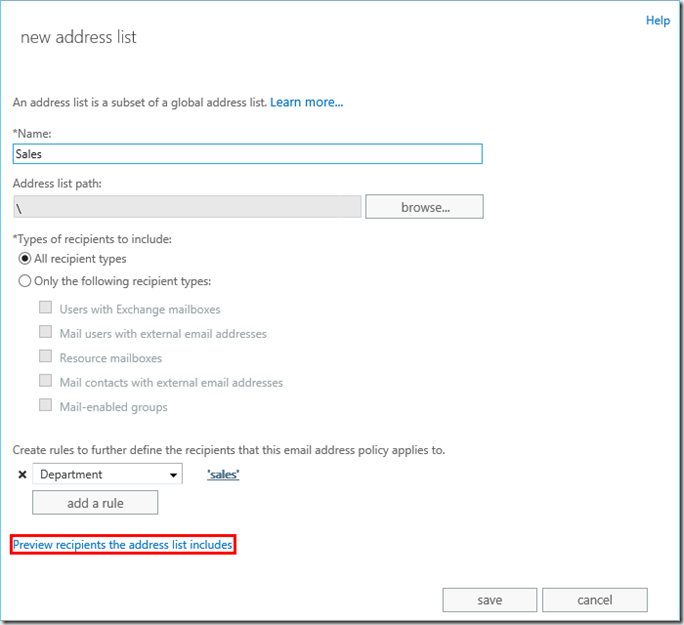
Task: Save the new address list
Action: click(x=490, y=600)
